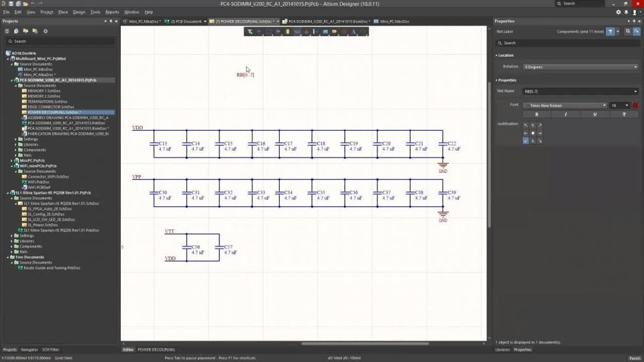644x362 pixels.
Task: Open the File menu
Action: click(x=6, y=12)
